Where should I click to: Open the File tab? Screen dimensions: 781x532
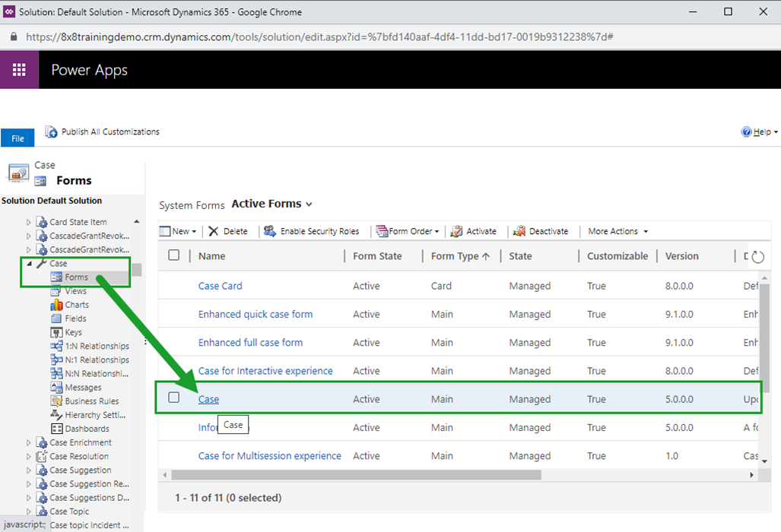(x=17, y=138)
